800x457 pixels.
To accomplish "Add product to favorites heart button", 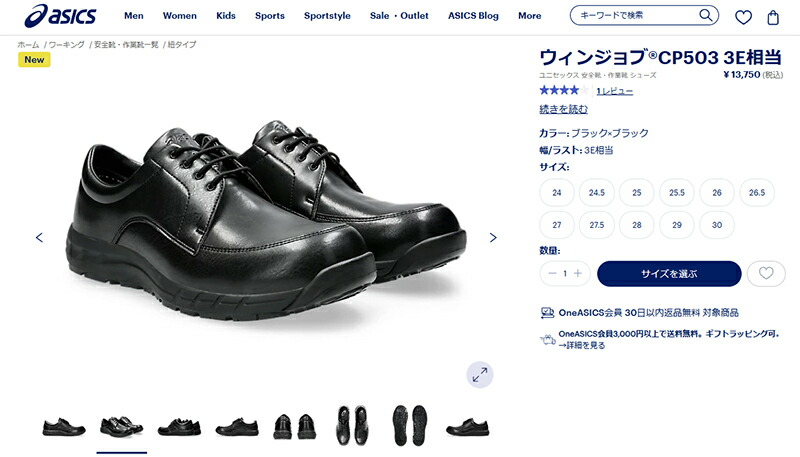I will pos(766,273).
